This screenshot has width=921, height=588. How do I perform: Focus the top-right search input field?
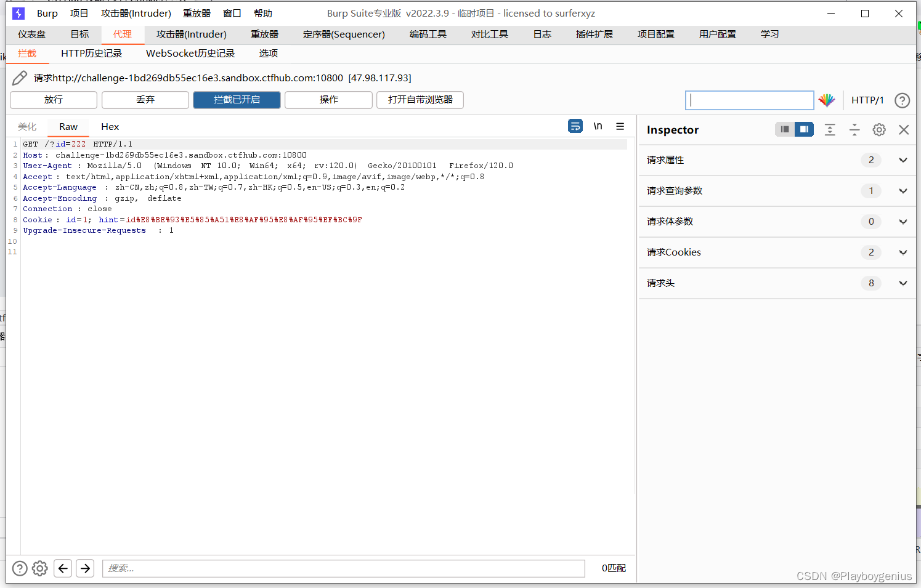pyautogui.click(x=750, y=100)
